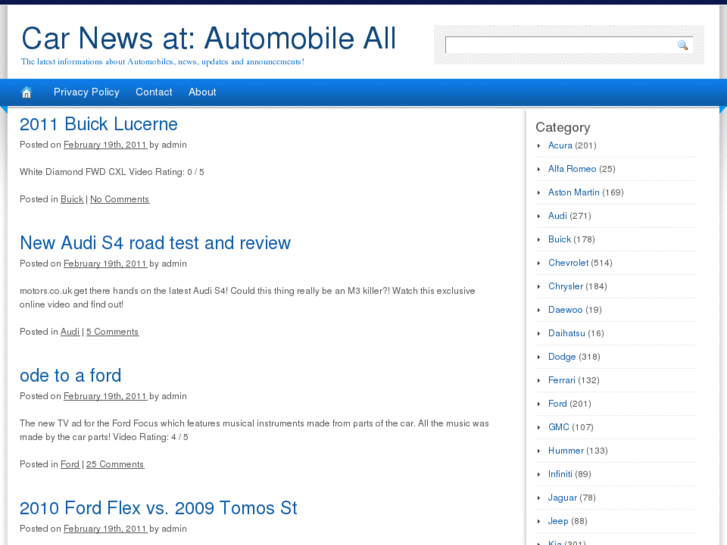Click the White Diamond FWD CXL excerpt text
This screenshot has height=545, width=727.
pos(112,172)
